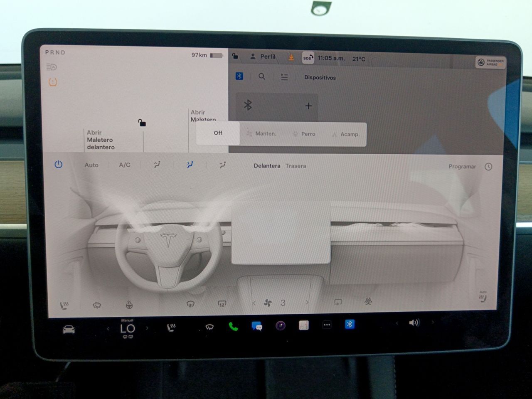Open the phone app icon
This screenshot has width=532, height=399.
click(x=233, y=327)
